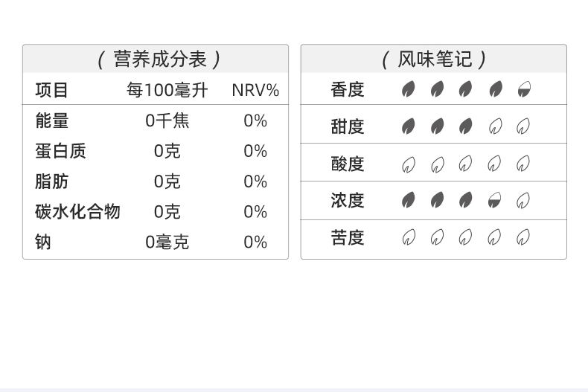
Task: Click the first filled leaf in 香度 row
Action: [409, 90]
